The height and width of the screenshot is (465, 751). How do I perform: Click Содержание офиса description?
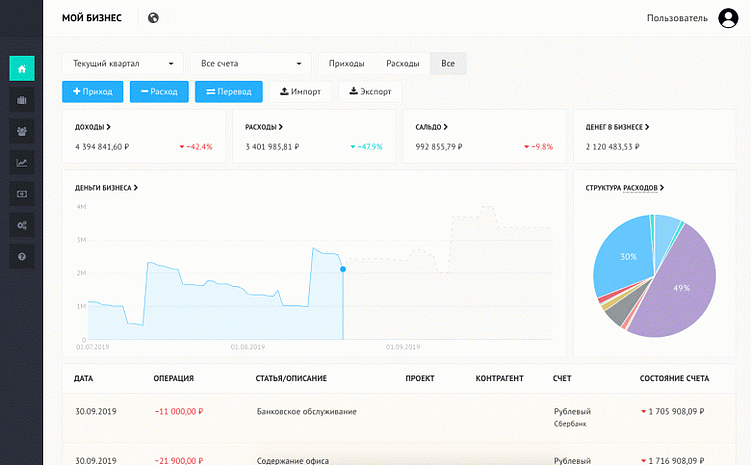[x=293, y=461]
